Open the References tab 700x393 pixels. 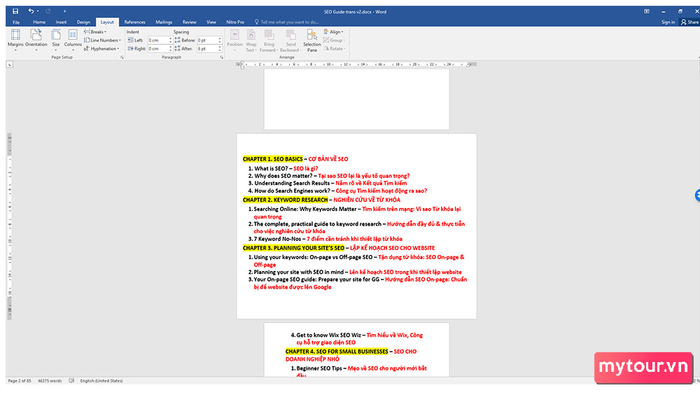click(135, 22)
